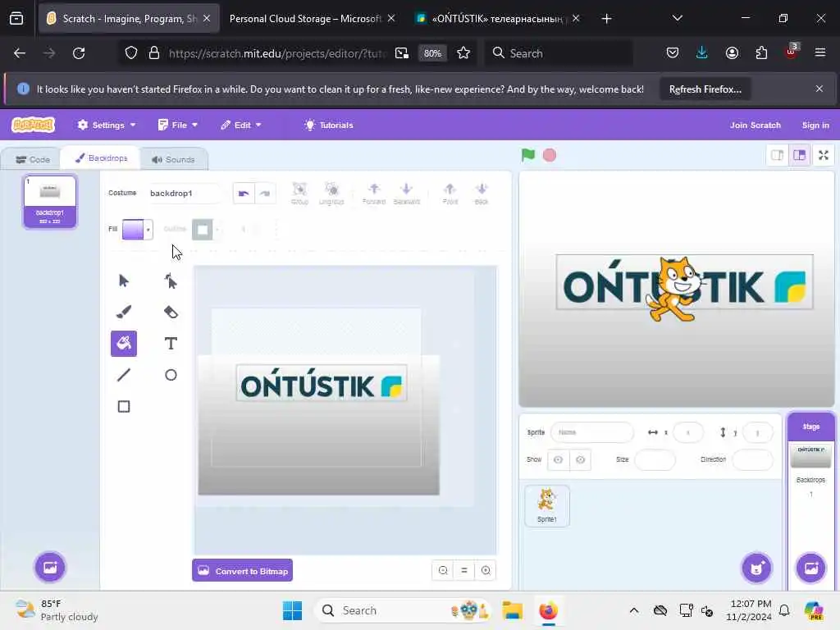Open Windows Start menu
This screenshot has width=840, height=630.
pyautogui.click(x=293, y=610)
